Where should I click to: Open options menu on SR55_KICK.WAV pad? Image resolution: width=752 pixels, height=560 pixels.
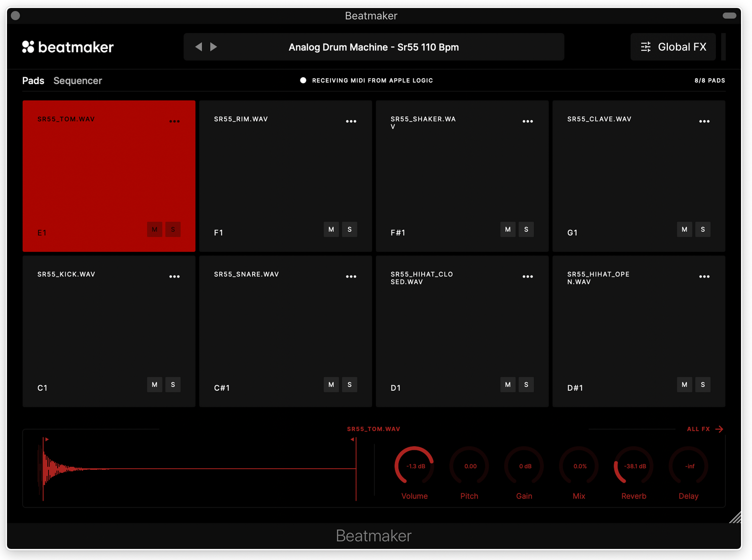click(174, 276)
